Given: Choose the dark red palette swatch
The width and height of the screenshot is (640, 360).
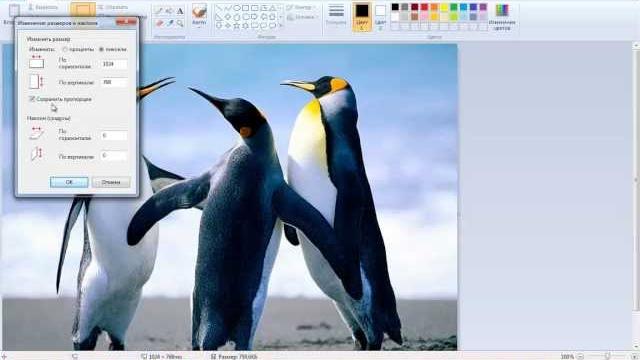Looking at the screenshot, I should (414, 7).
